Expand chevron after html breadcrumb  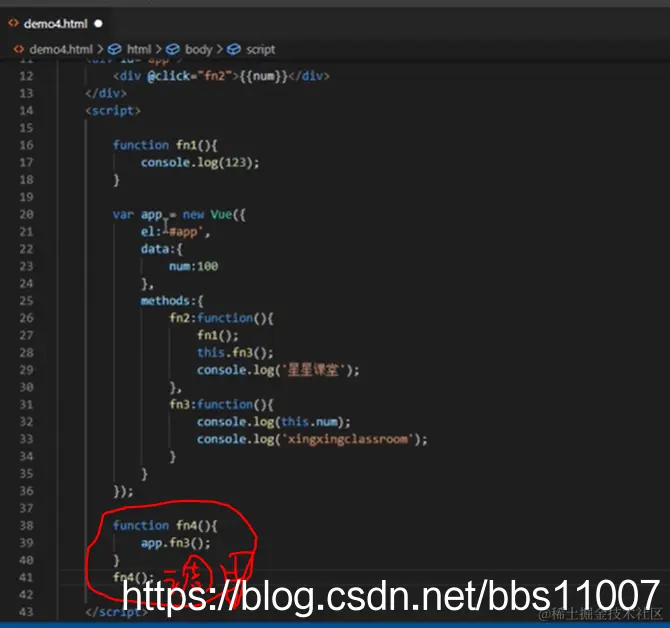point(159,50)
